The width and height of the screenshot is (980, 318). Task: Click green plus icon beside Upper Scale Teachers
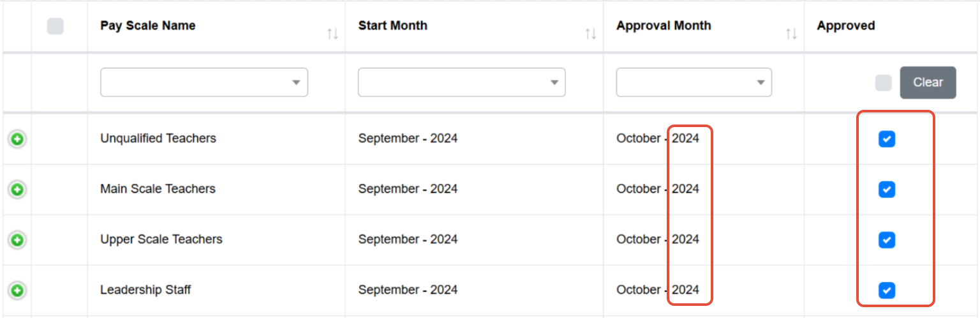(x=17, y=240)
